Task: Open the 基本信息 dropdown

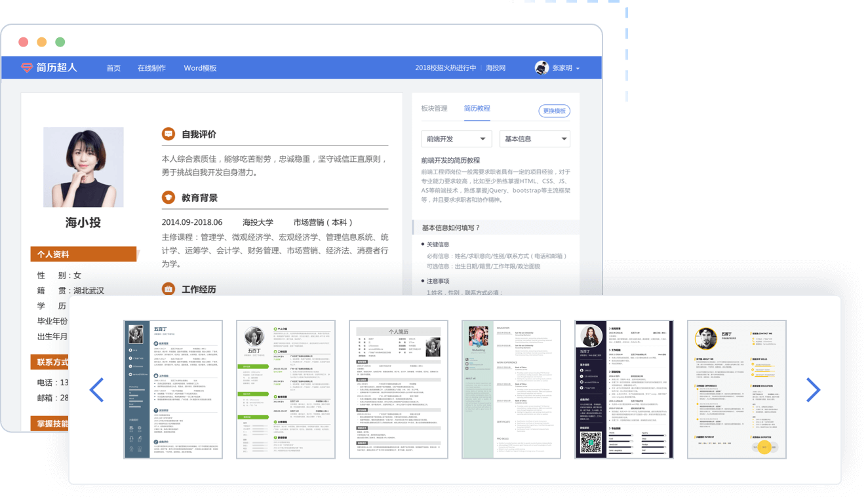Action: (535, 139)
